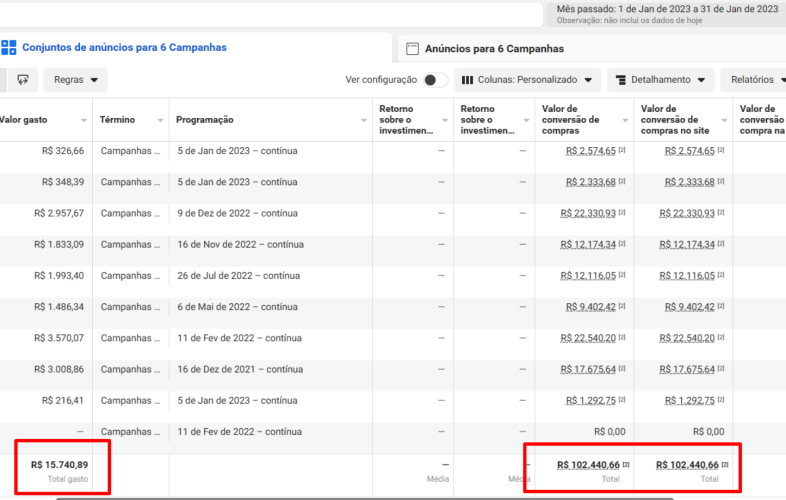Toggle the Ver configuração switch
Image resolution: width=786 pixels, height=500 pixels.
(435, 80)
